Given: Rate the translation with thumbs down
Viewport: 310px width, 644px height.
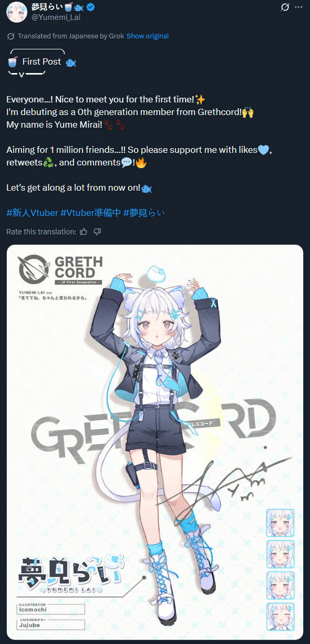Looking at the screenshot, I should click(x=97, y=232).
